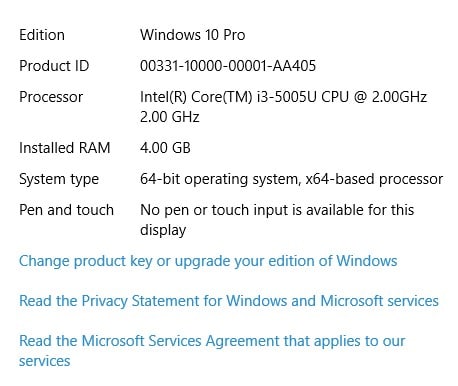The height and width of the screenshot is (386, 458).
Task: Open the Microsoft Services Agreement link
Action: click(212, 351)
